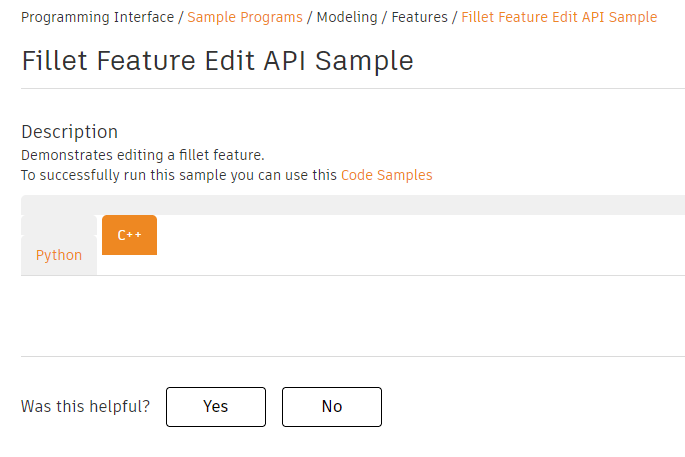Click the slash between Modeling and Features
685x457 pixels.
[385, 17]
